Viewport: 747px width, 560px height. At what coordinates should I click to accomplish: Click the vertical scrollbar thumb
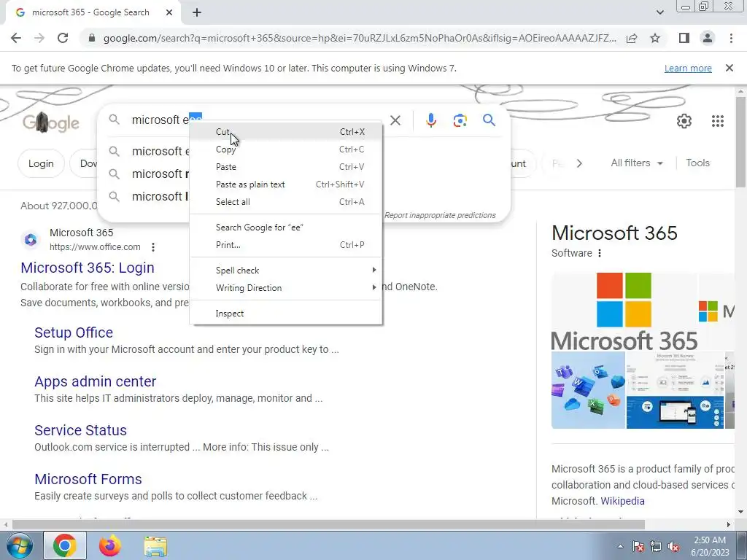740,141
